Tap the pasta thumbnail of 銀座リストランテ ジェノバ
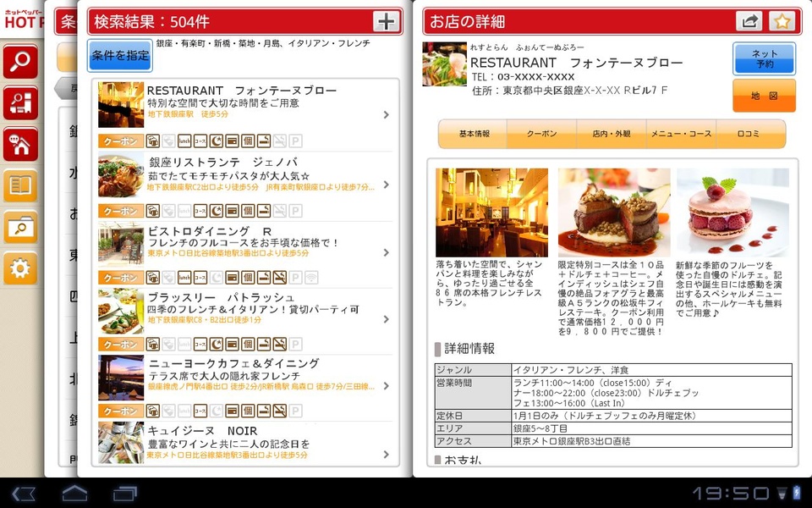Screen dimensions: 812x508 point(121,174)
